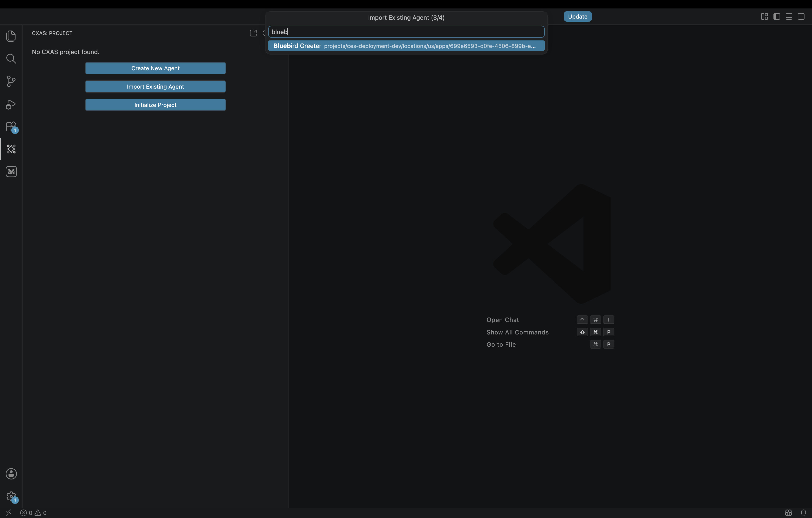Select the CXAS agent view icon

11,149
